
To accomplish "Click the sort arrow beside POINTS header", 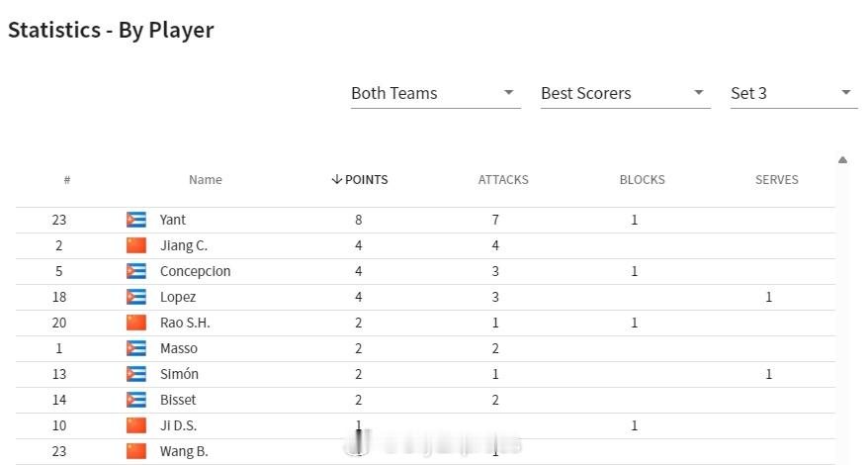I will (336, 179).
